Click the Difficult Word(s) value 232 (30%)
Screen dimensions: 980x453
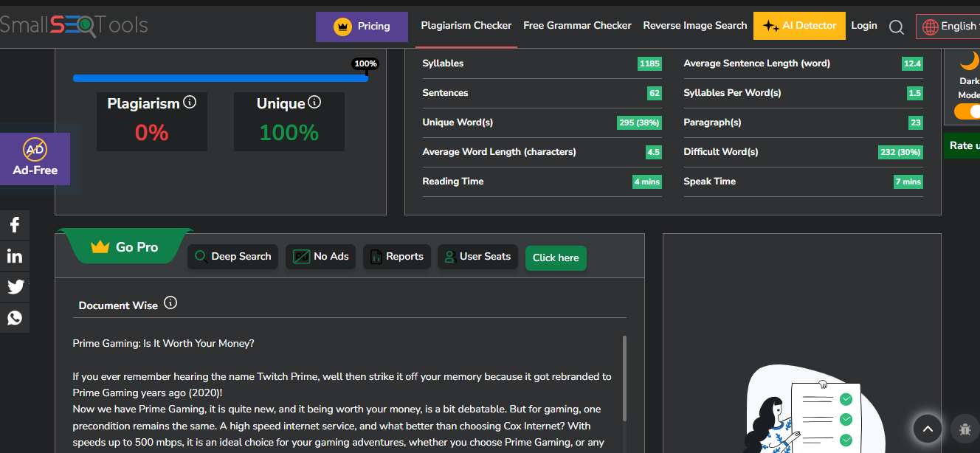click(900, 152)
